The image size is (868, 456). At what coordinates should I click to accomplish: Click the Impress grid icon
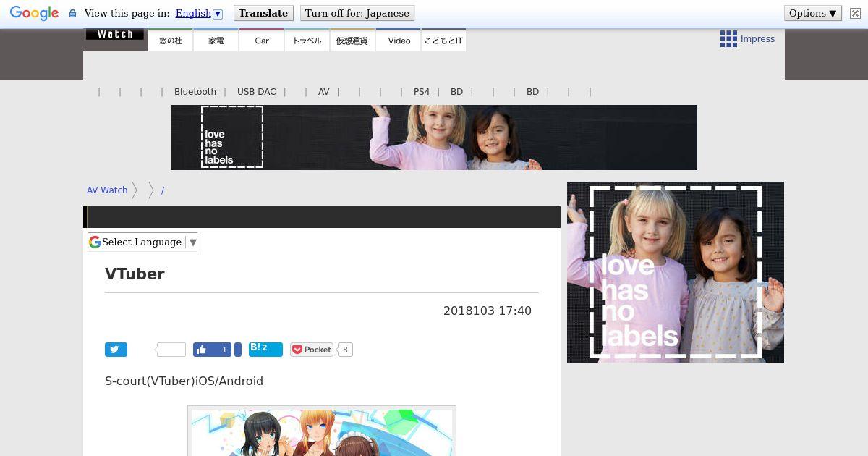728,39
